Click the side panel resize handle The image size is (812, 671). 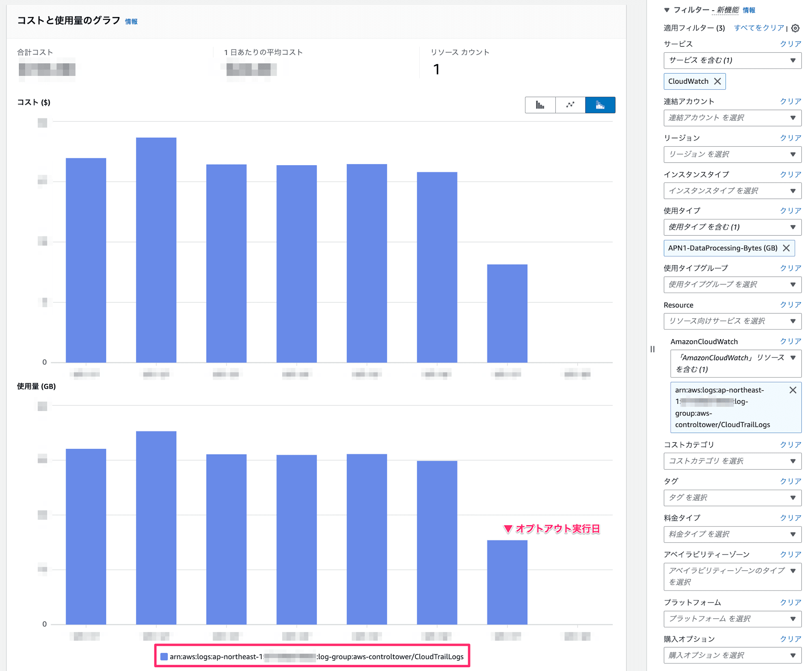pyautogui.click(x=652, y=349)
